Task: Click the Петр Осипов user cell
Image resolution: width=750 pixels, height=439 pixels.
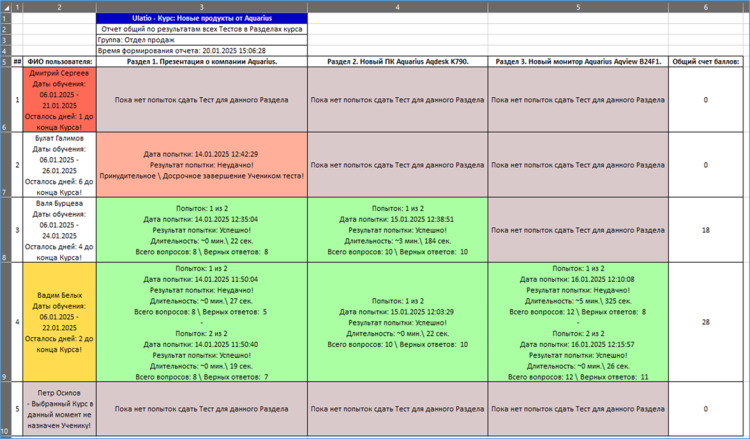Action: coord(60,409)
